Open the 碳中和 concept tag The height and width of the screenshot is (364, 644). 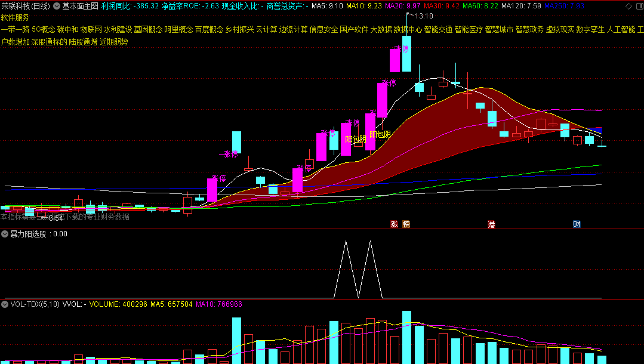click(68, 30)
